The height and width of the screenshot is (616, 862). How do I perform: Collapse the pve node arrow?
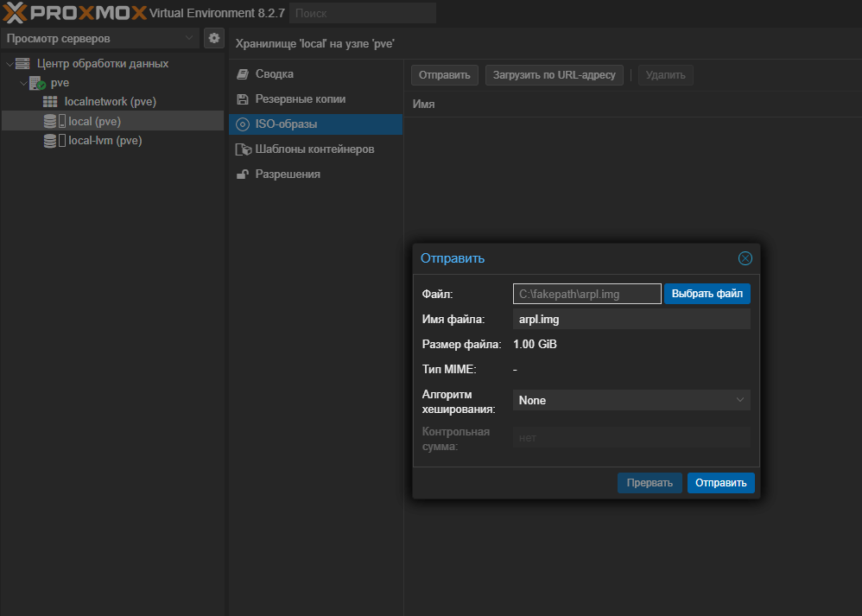point(23,83)
